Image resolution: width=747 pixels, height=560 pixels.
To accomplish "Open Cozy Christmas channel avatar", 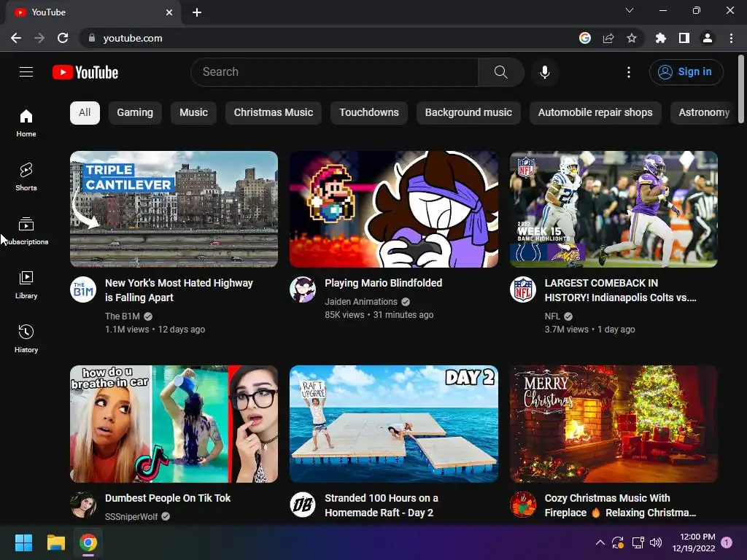I will pyautogui.click(x=523, y=505).
